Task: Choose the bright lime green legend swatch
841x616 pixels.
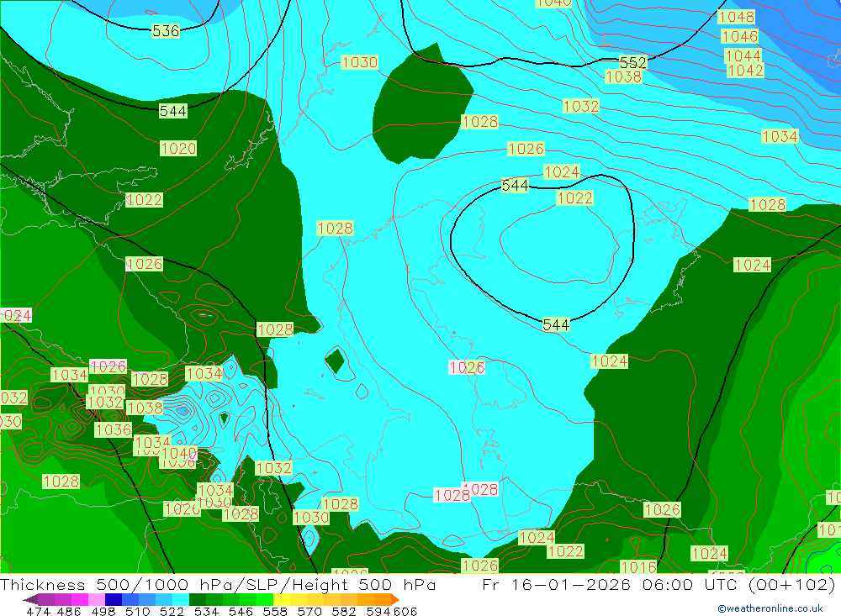Action: (x=265, y=599)
